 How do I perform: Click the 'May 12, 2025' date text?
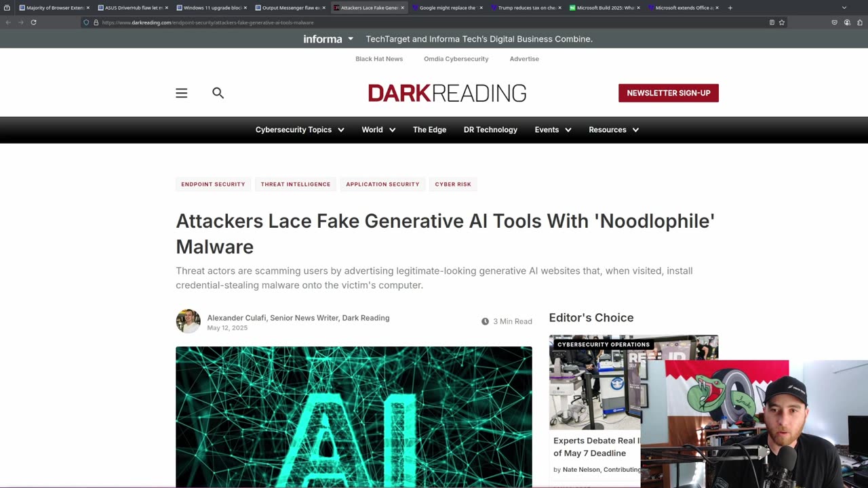(227, 328)
